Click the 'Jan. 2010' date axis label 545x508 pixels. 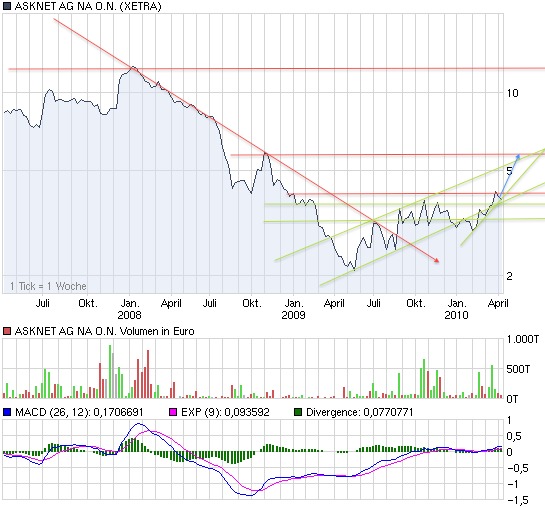click(456, 309)
